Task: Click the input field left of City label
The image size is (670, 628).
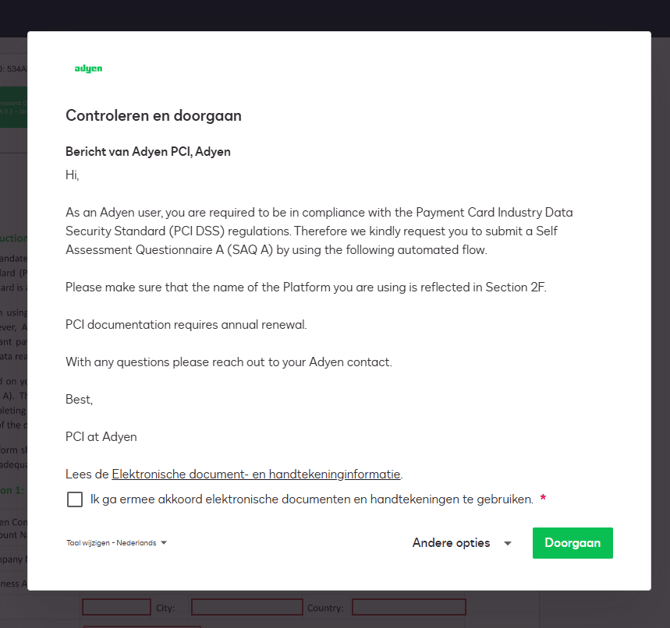Action: click(x=116, y=607)
